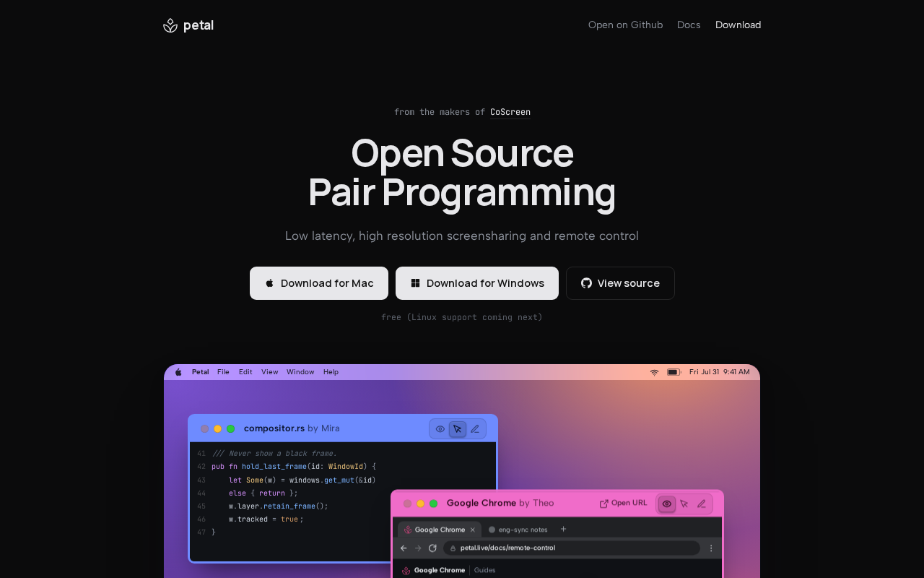This screenshot has width=924, height=578.
Task: Reload the page in mock browser
Action: [432, 548]
